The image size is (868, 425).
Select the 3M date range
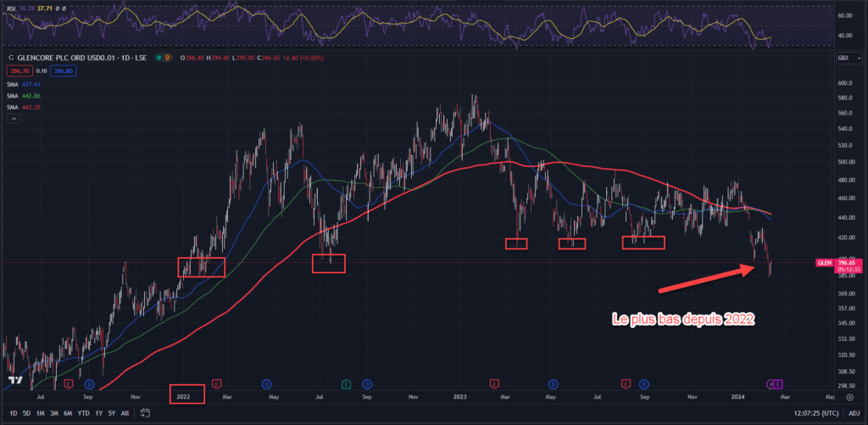[54, 413]
